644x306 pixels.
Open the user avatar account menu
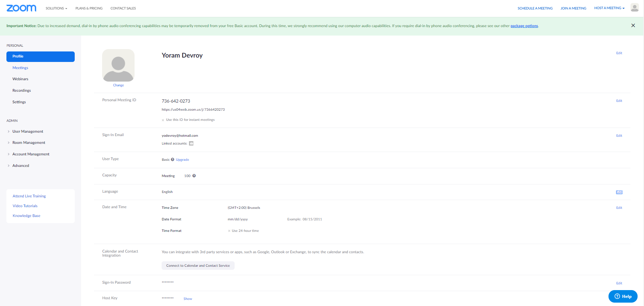[635, 8]
